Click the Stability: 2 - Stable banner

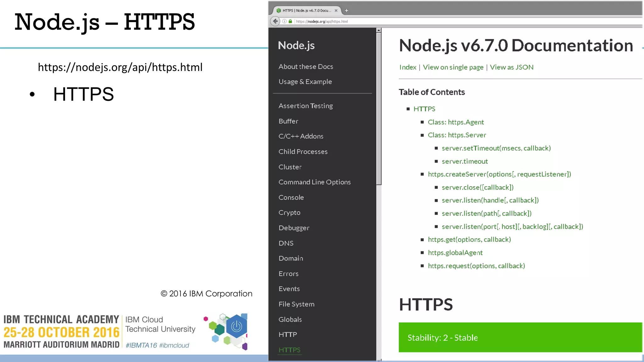coord(520,337)
